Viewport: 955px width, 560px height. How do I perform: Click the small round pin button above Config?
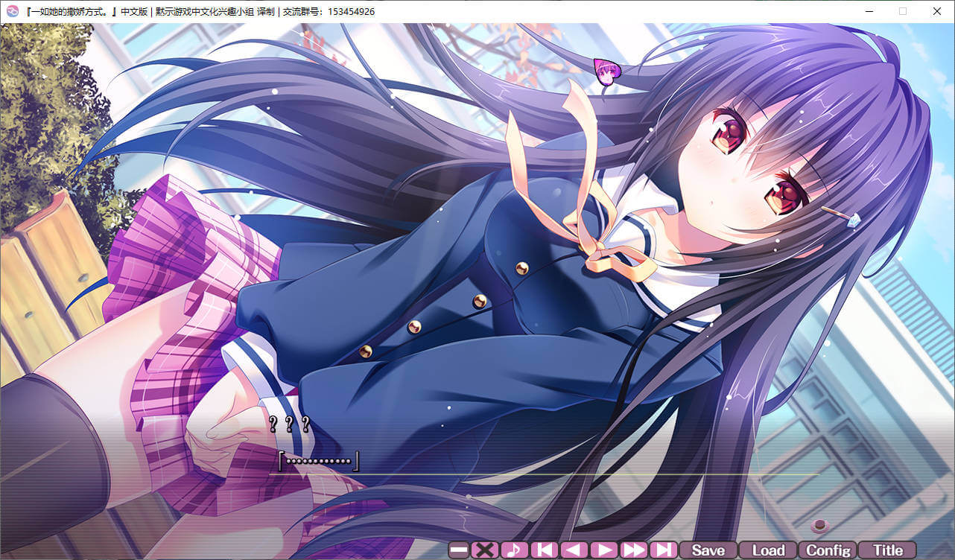pyautogui.click(x=821, y=525)
